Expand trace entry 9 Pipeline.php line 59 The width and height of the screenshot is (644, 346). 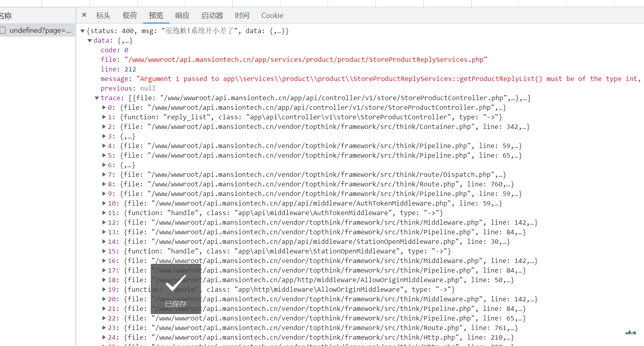(104, 194)
